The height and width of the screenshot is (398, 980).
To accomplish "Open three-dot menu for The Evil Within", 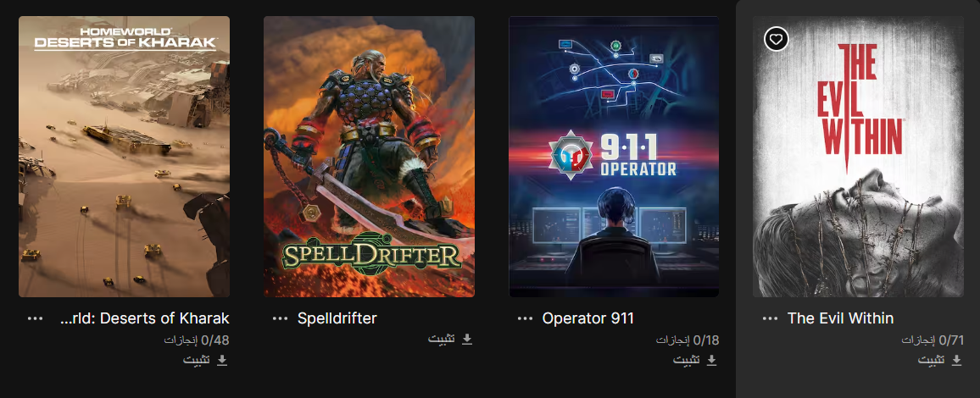I will 770,318.
